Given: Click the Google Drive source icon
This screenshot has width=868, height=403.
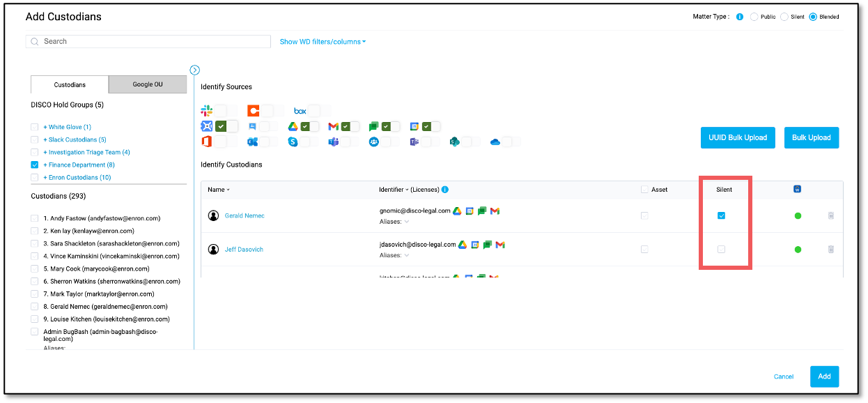Looking at the screenshot, I should (x=293, y=126).
